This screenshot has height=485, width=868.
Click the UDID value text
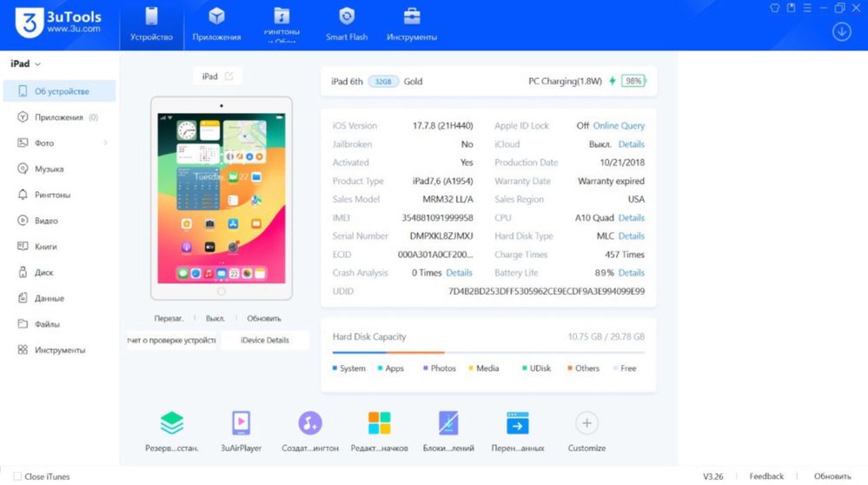point(547,291)
